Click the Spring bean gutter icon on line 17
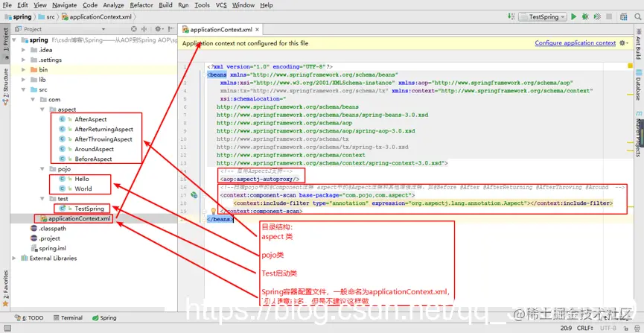Viewport: 644px width, 333px height. [194, 195]
